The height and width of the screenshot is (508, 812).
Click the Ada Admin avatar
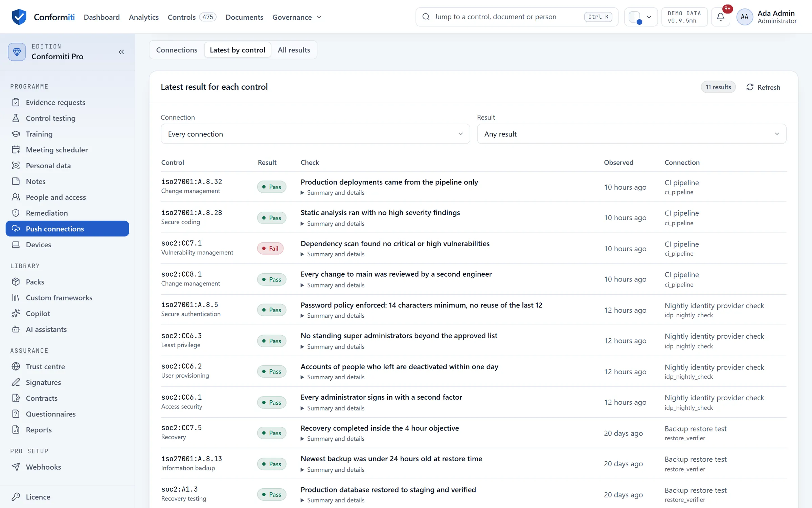(744, 17)
